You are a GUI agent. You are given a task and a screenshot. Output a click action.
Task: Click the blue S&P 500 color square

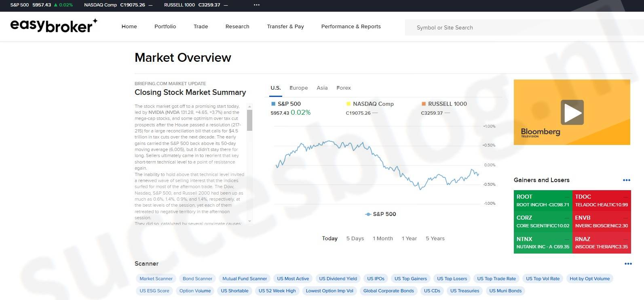(273, 104)
